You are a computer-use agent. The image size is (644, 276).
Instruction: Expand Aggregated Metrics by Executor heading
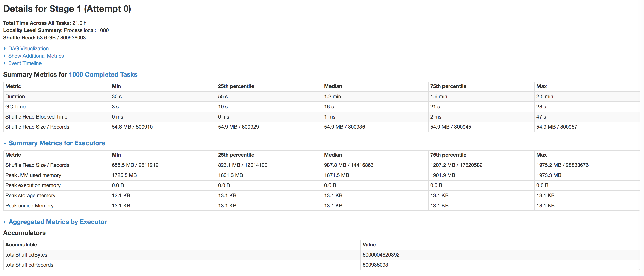pos(58,222)
